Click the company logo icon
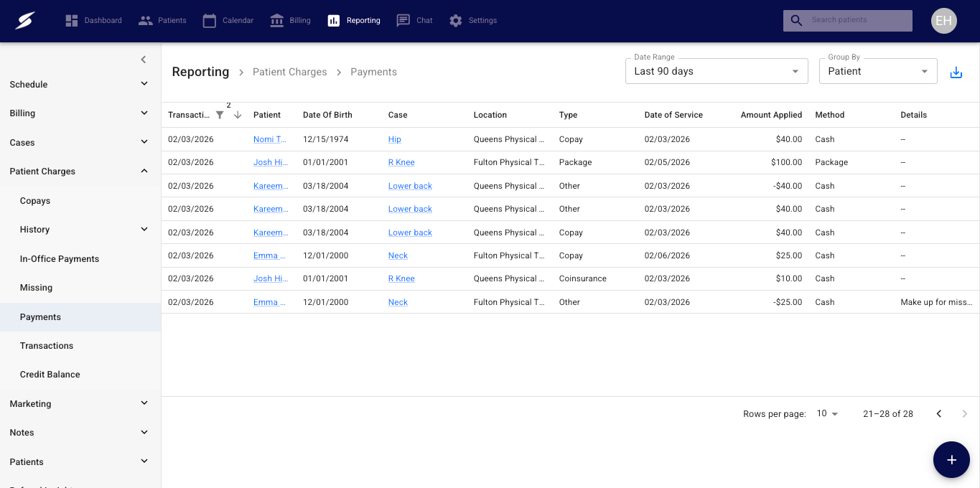 [x=25, y=21]
